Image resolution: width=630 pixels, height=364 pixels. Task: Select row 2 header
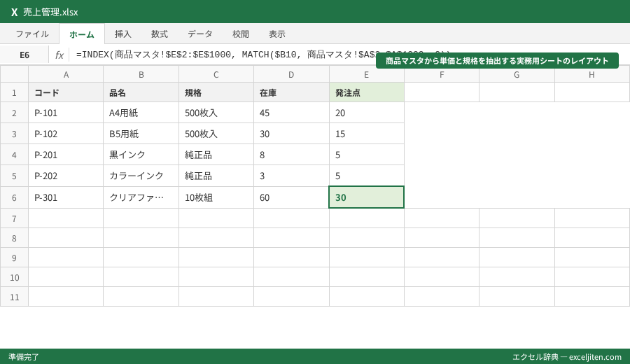[x=14, y=113]
